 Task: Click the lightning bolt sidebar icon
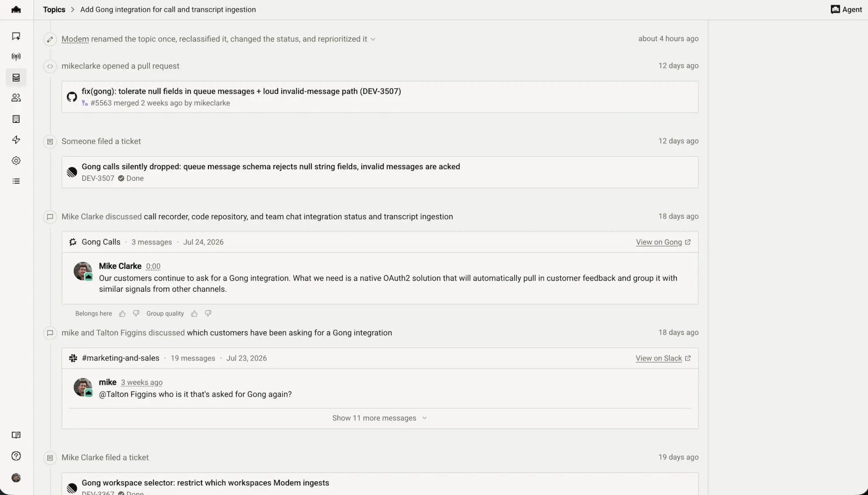pos(16,140)
